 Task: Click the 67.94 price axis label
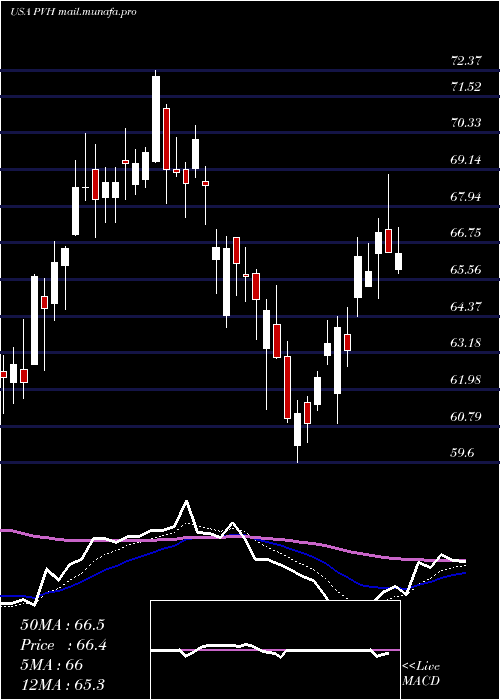[466, 196]
